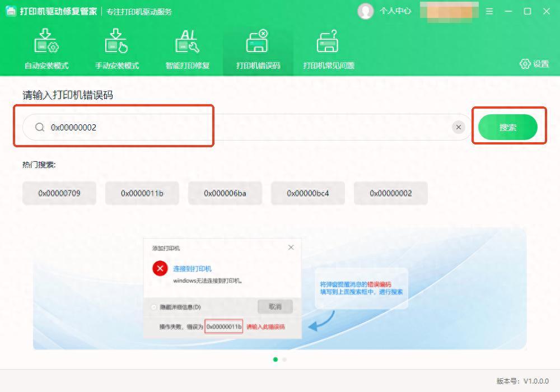Pick hot search 0x00000bc4
The height and width of the screenshot is (392, 560).
(308, 193)
